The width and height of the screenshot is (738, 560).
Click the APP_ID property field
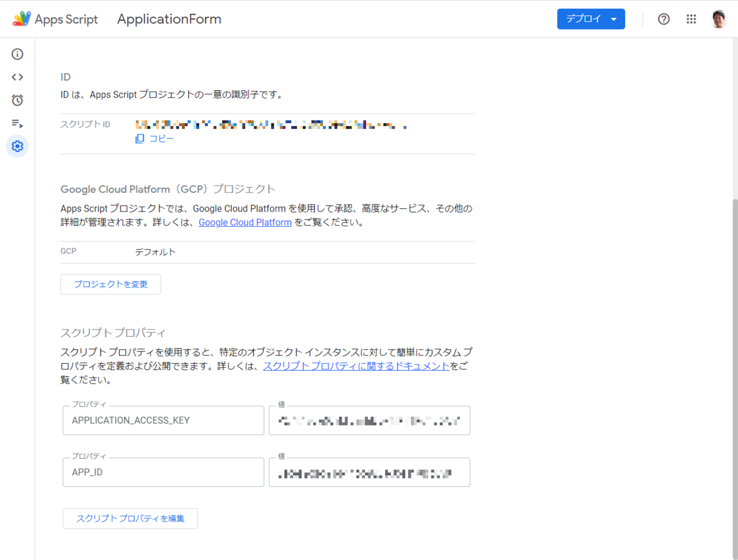click(164, 472)
